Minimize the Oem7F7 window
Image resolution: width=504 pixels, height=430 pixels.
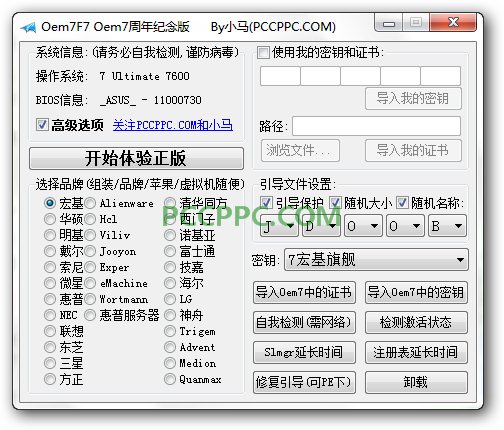point(389,23)
